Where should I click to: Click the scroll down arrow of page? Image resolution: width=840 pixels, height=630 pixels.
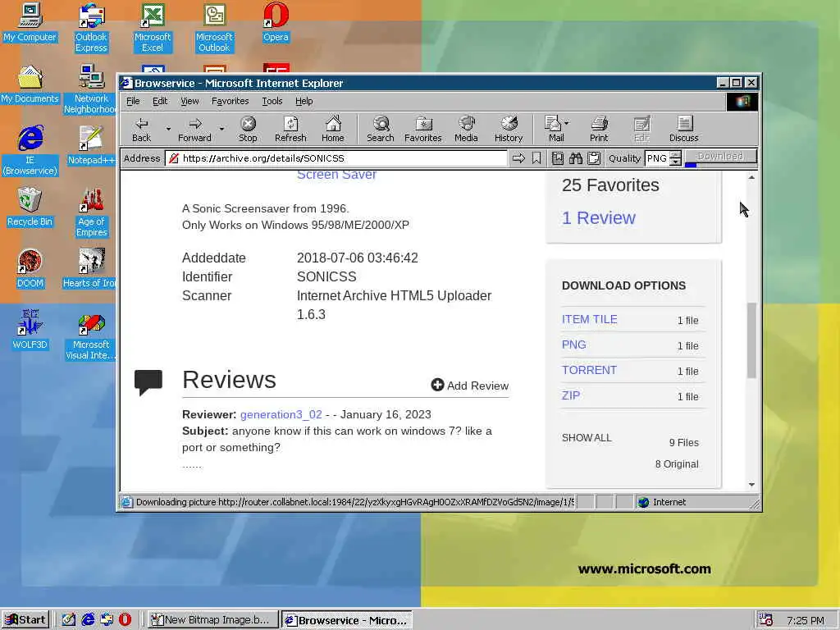point(751,484)
